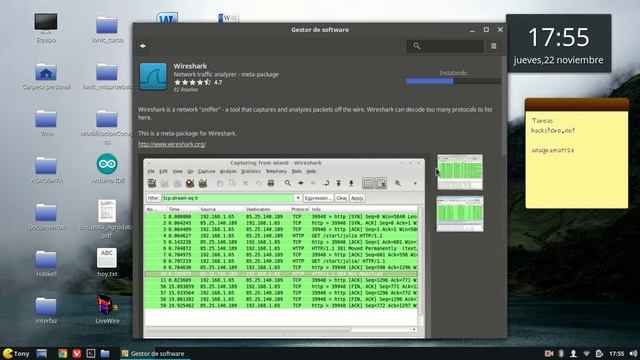The height and width of the screenshot is (360, 640).
Task: Click the update manager tray icon
Action: tap(599, 353)
